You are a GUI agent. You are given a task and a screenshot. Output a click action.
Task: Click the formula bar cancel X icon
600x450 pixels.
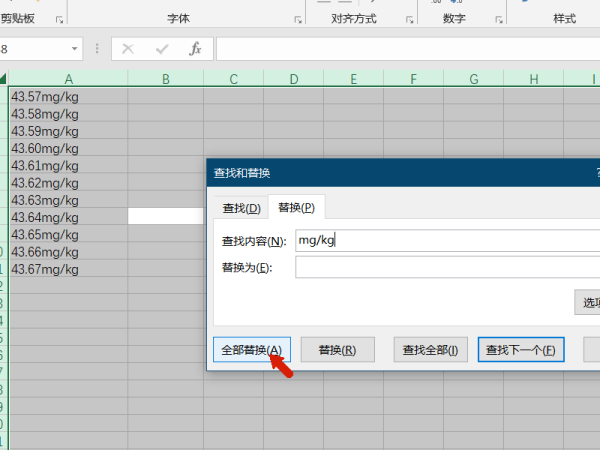point(128,49)
